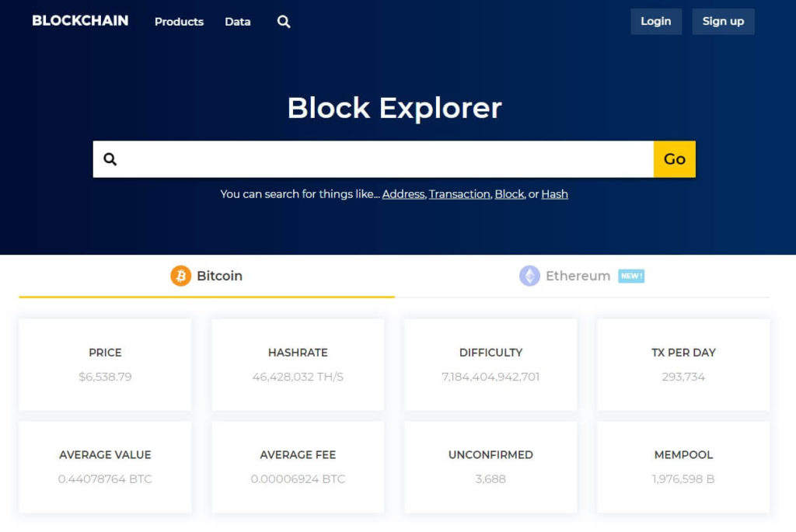
Task: Click the price value $6,538.79
Action: pyautogui.click(x=105, y=377)
